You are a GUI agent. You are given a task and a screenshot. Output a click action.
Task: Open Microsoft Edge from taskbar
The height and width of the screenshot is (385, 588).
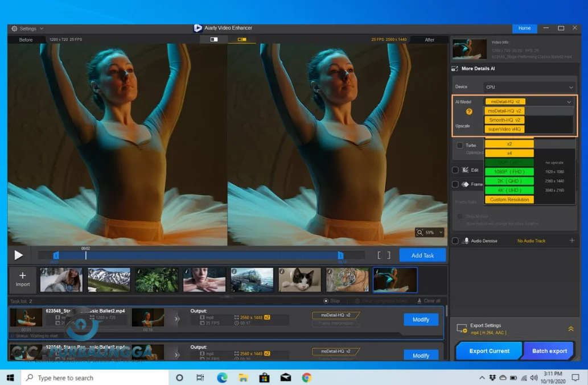point(222,378)
